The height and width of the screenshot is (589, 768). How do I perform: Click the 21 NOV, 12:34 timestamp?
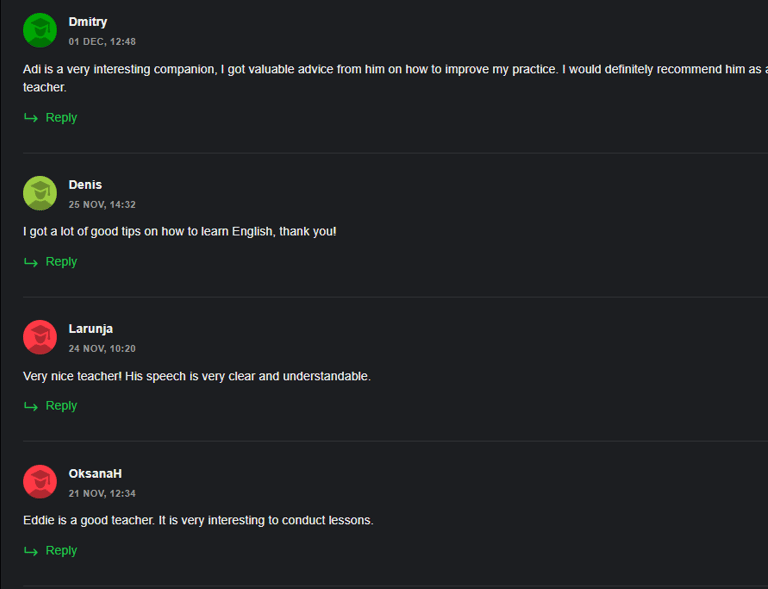(x=102, y=494)
